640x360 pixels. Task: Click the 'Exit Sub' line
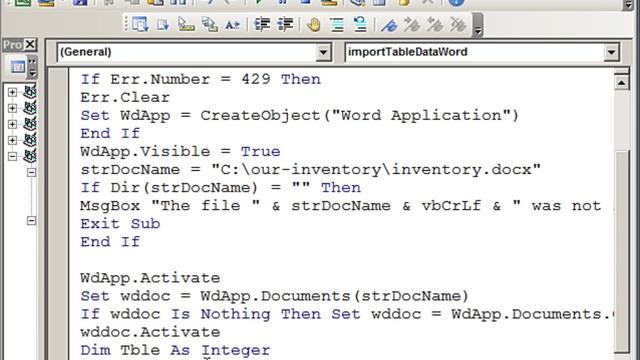click(120, 224)
